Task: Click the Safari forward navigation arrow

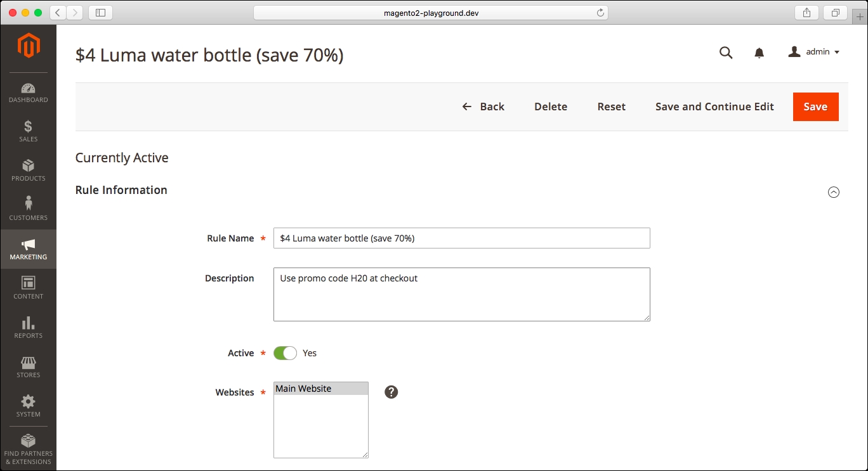Action: [75, 12]
